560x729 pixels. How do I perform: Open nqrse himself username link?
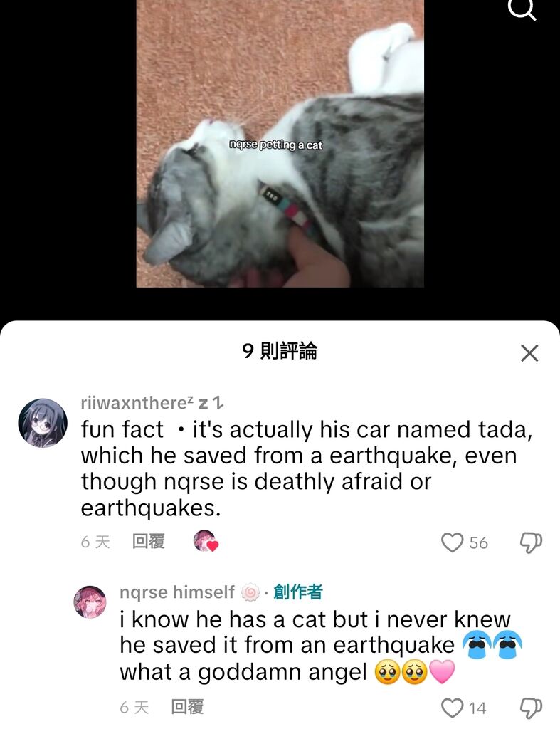pos(177,592)
